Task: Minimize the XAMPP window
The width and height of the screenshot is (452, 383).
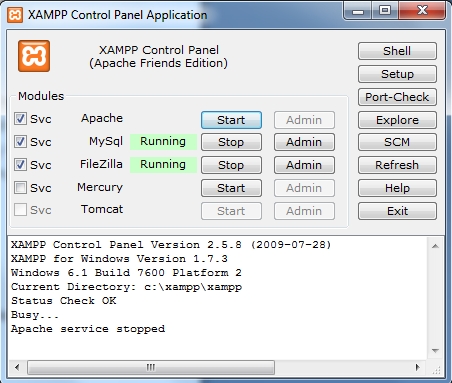Action: [358, 11]
